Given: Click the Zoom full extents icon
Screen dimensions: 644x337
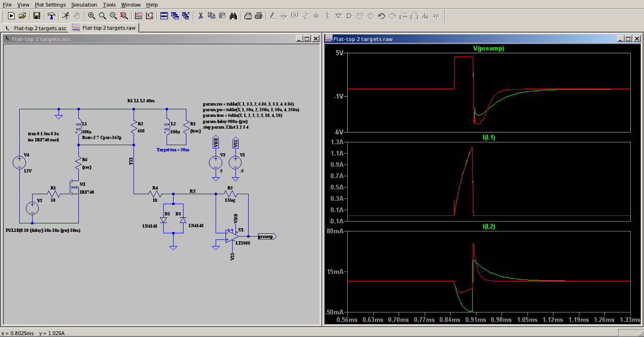Looking at the screenshot, I should [x=124, y=16].
